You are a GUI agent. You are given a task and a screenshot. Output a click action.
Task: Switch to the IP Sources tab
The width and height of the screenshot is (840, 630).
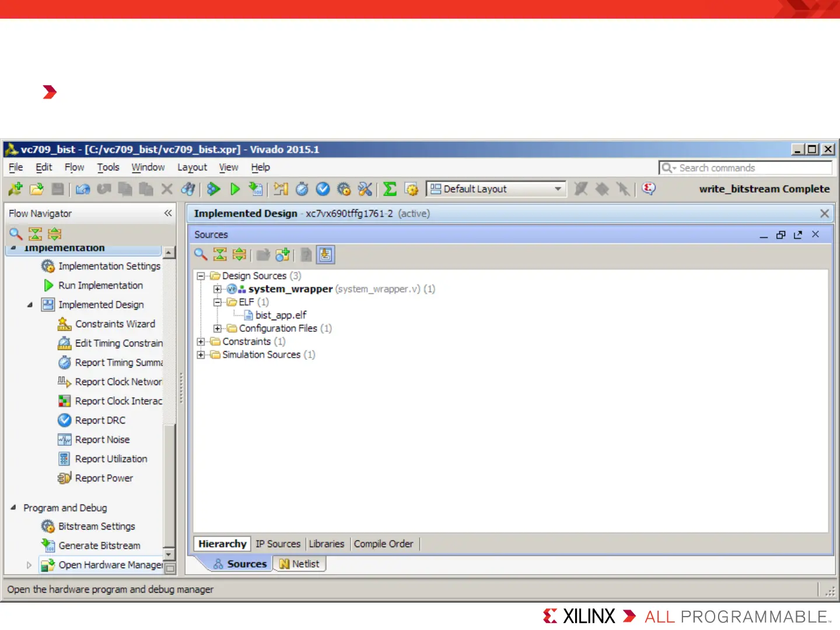click(x=278, y=544)
